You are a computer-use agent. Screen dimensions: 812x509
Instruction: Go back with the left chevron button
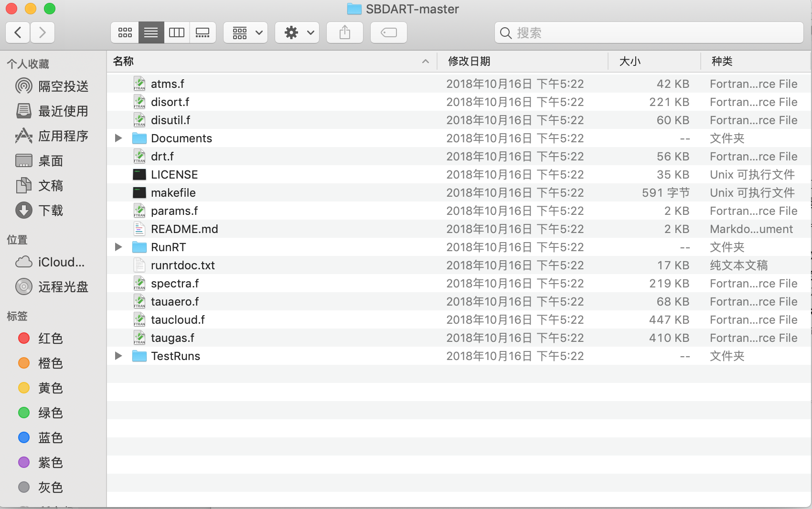(x=18, y=32)
